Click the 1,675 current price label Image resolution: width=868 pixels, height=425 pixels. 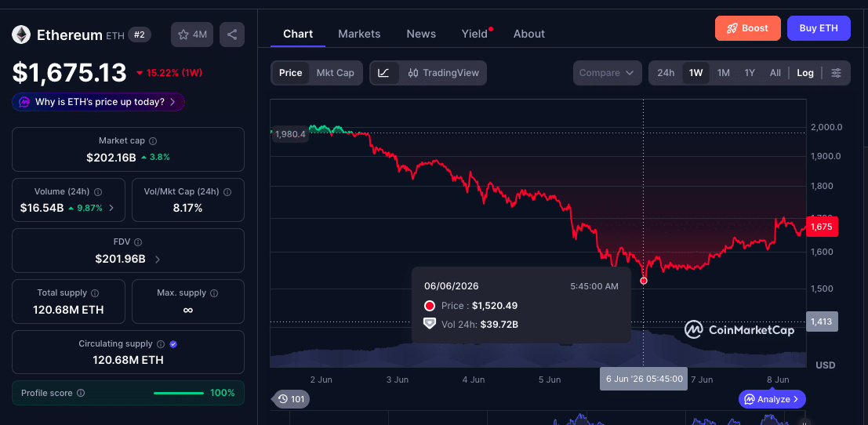tap(822, 227)
